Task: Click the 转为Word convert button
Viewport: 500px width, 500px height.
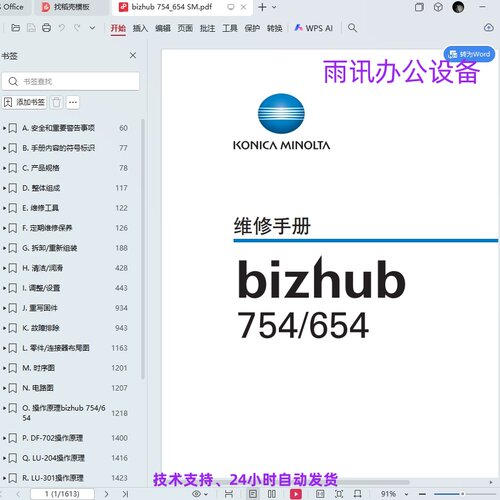Action: click(x=469, y=54)
